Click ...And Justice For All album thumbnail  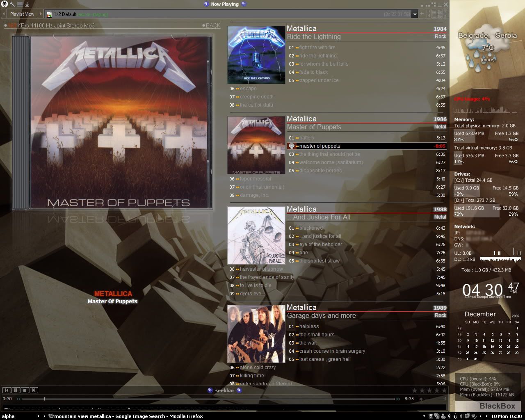[x=256, y=235]
